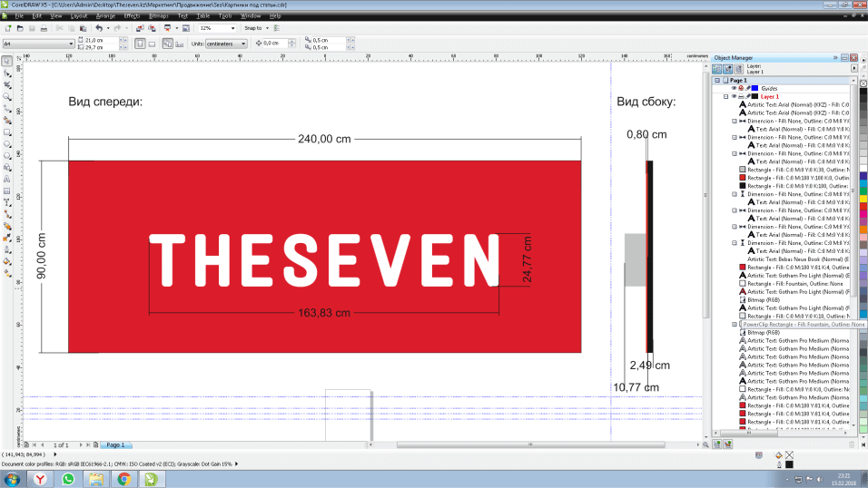Viewport: 868px width, 488px height.
Task: Toggle visibility eye of Layer 1
Action: point(734,97)
